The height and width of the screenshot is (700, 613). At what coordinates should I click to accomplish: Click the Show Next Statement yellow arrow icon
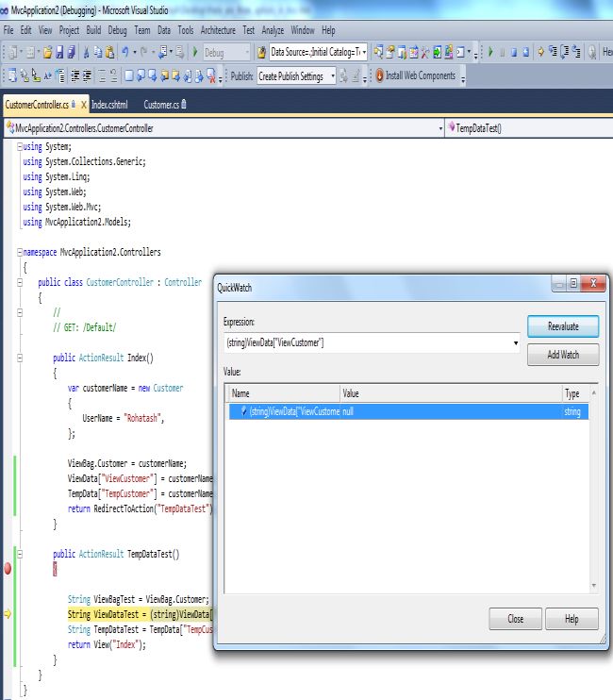(x=540, y=52)
